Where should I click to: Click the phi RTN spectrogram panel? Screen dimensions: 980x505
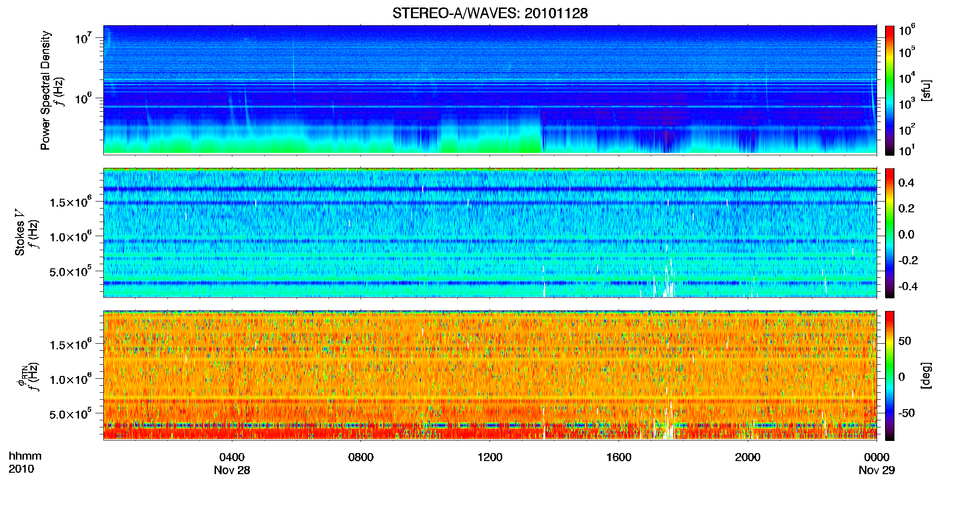tap(490, 375)
